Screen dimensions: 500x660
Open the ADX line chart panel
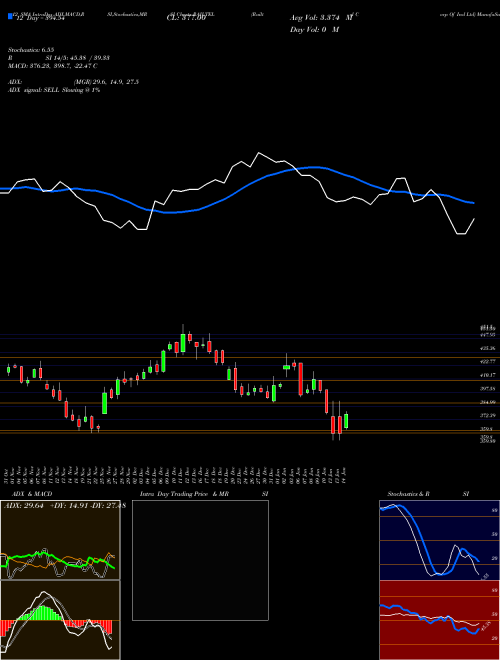pos(60,540)
